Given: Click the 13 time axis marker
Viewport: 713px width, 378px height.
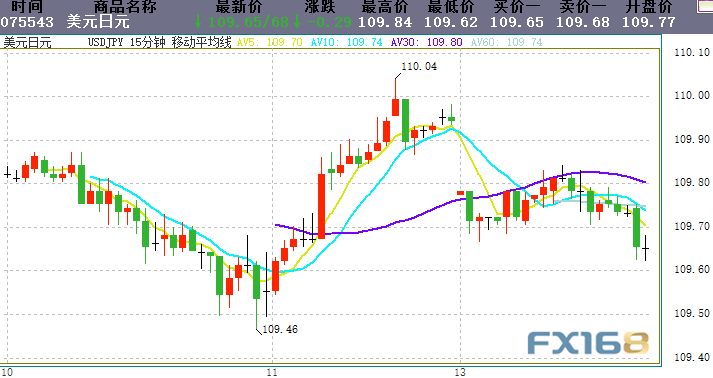Looking at the screenshot, I should click(x=460, y=373).
